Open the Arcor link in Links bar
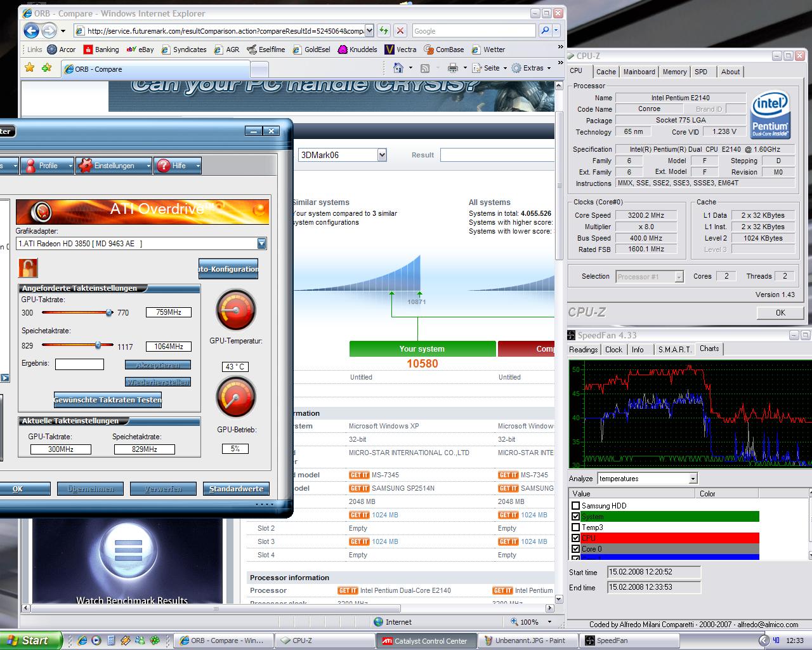This screenshot has height=650, width=812. (62, 50)
